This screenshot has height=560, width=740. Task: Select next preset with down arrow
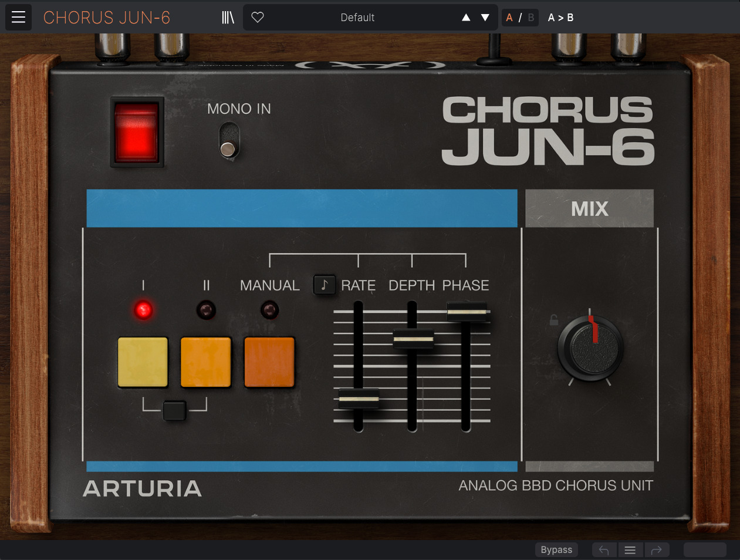(485, 18)
